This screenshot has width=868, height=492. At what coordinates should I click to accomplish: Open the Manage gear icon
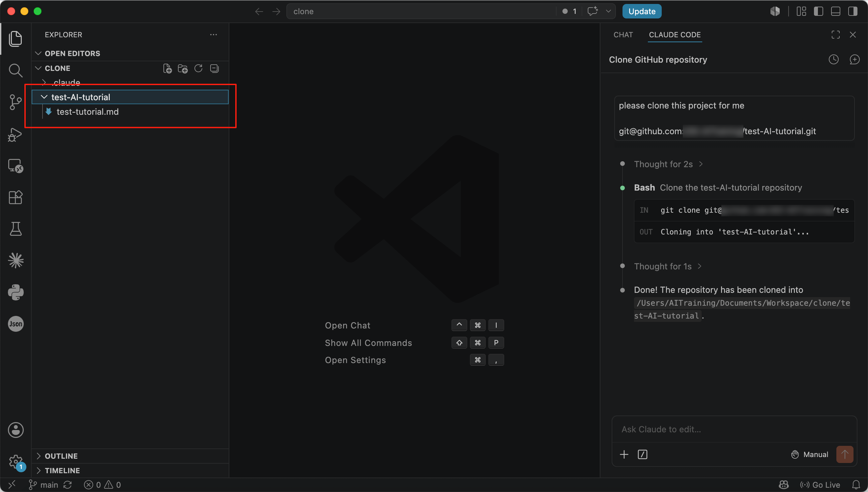pyautogui.click(x=15, y=462)
